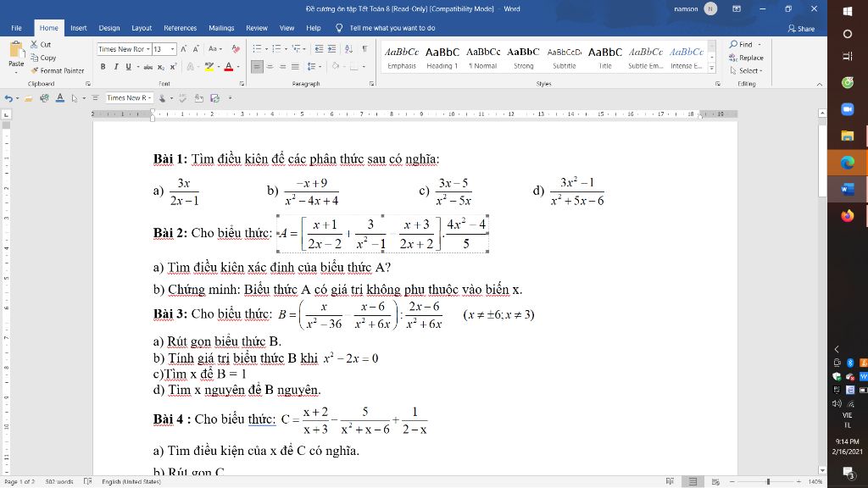Switch to the References tab

180,28
